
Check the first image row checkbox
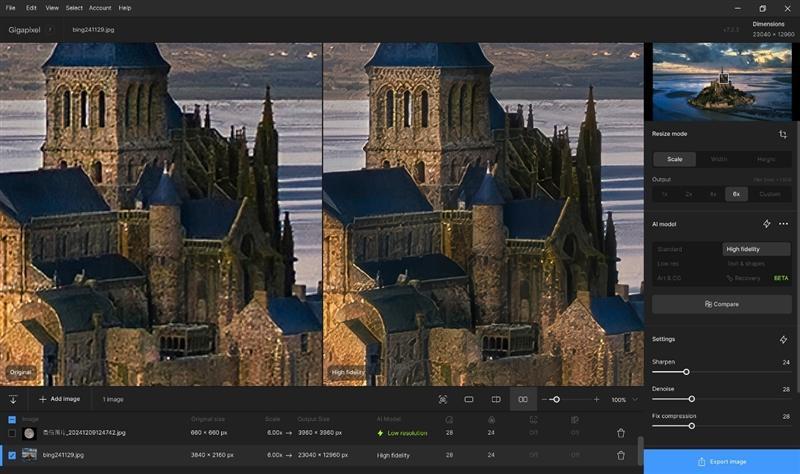(x=12, y=433)
